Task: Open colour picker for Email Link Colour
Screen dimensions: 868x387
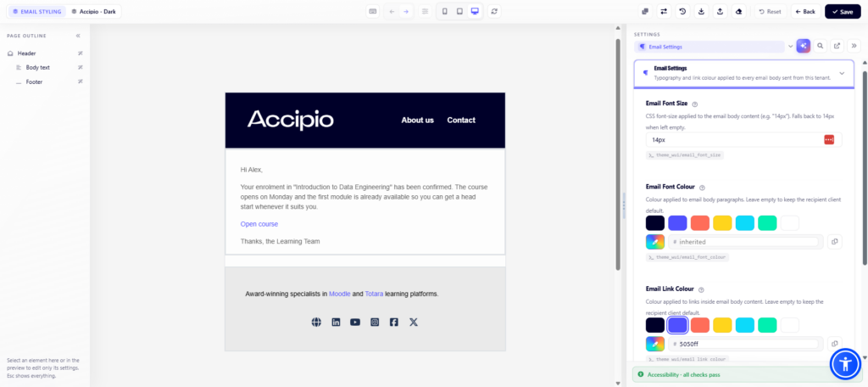Action: tap(655, 344)
